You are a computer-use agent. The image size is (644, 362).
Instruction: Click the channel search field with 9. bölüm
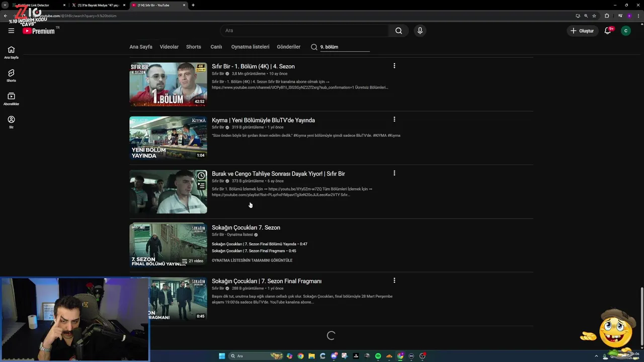(345, 47)
